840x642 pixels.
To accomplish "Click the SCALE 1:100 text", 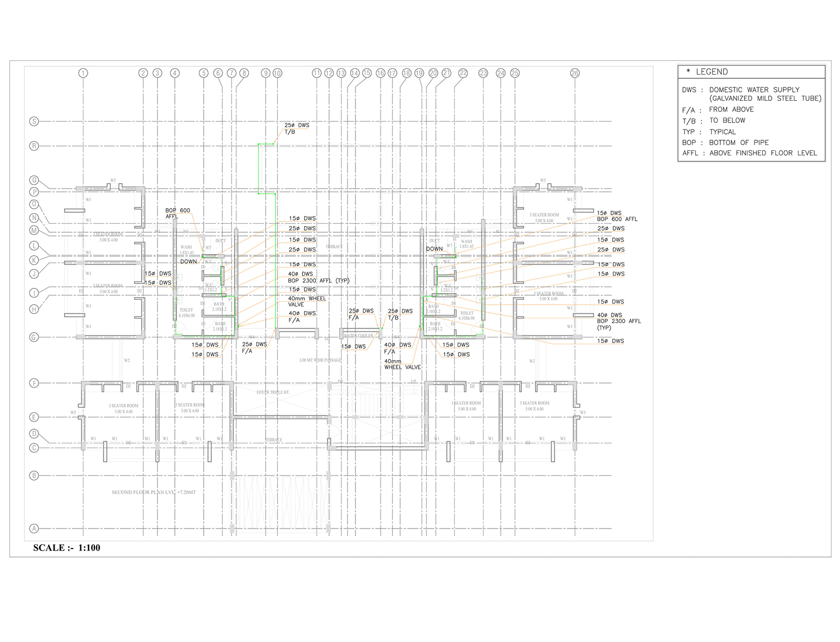I will coord(67,548).
